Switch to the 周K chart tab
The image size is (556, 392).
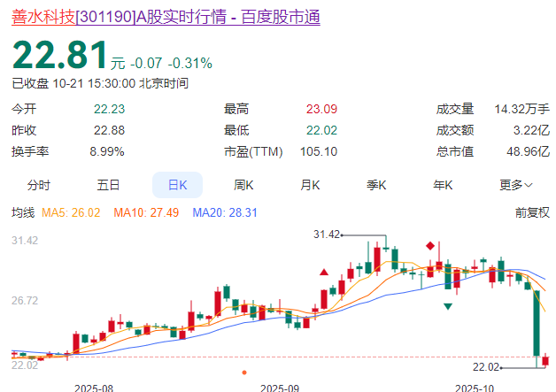coord(243,185)
